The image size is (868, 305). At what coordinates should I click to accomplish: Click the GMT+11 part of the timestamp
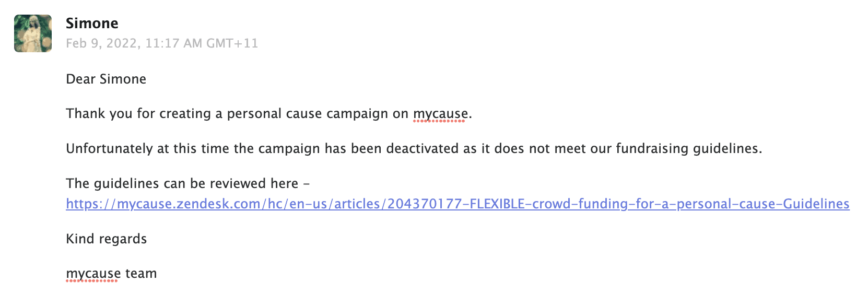(232, 43)
